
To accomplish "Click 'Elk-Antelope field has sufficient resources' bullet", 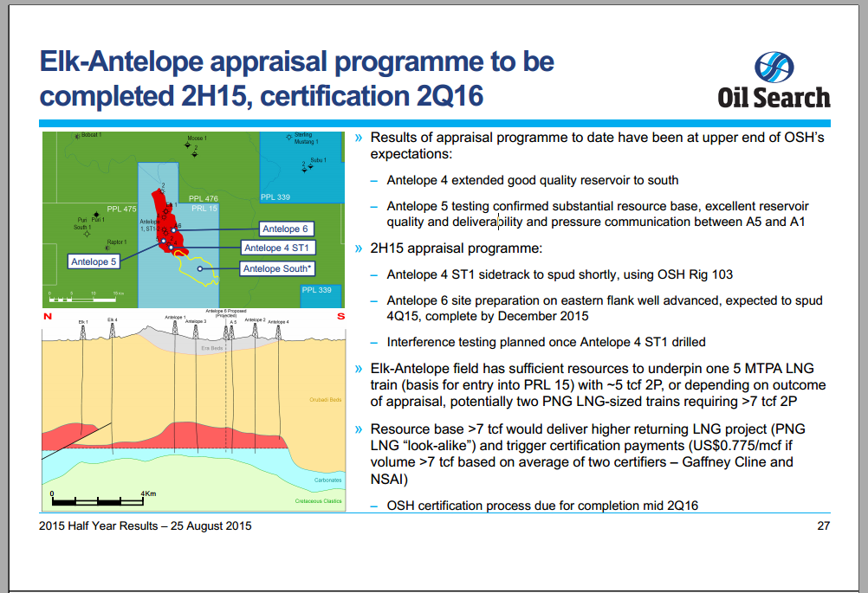I will 598,385.
